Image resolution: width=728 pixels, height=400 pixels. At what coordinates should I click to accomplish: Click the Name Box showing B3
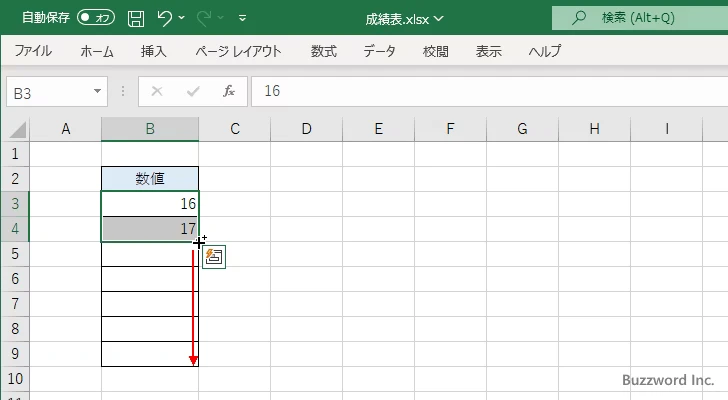(49, 92)
